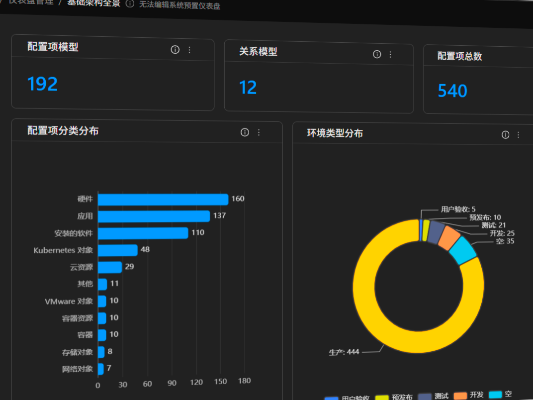
Task: Click the 关系模型 card title
Action: click(258, 52)
